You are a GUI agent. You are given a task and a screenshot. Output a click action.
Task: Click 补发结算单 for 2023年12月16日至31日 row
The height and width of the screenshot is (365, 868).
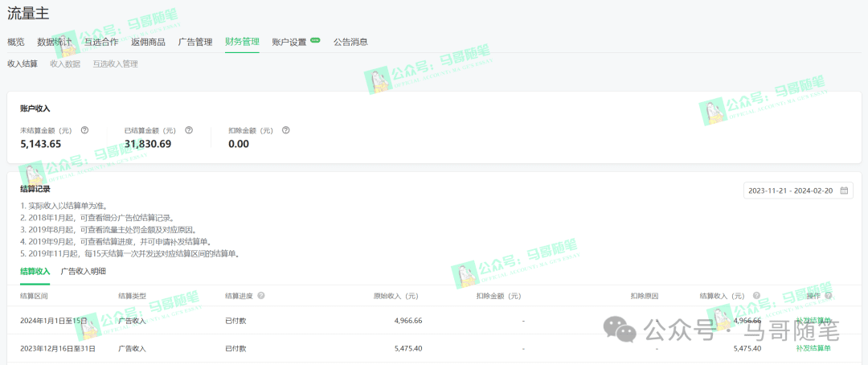[813, 348]
